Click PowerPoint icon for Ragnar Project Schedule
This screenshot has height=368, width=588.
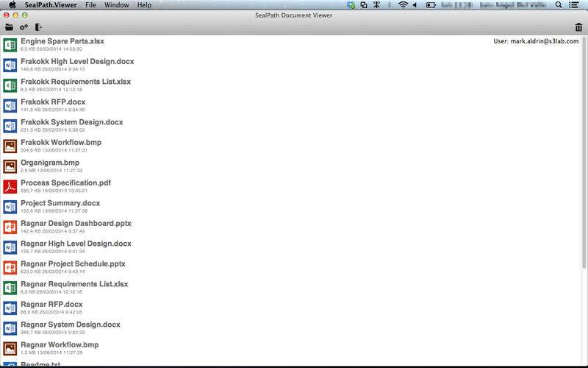click(x=10, y=268)
